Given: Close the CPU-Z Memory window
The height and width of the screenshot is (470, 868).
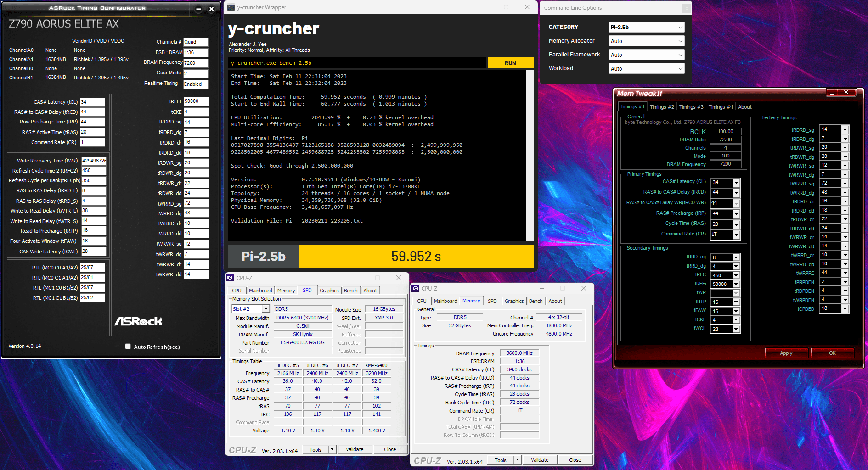Looking at the screenshot, I should tap(584, 288).
